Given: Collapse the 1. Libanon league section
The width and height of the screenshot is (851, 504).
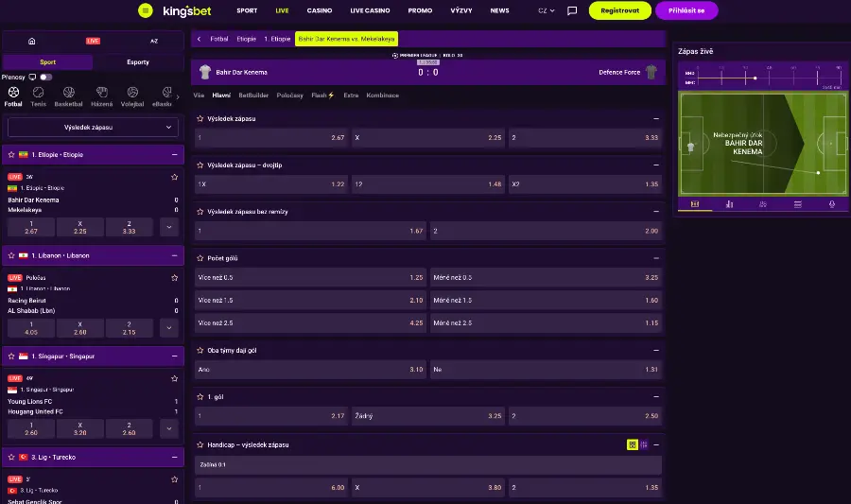Looking at the screenshot, I should click(174, 255).
